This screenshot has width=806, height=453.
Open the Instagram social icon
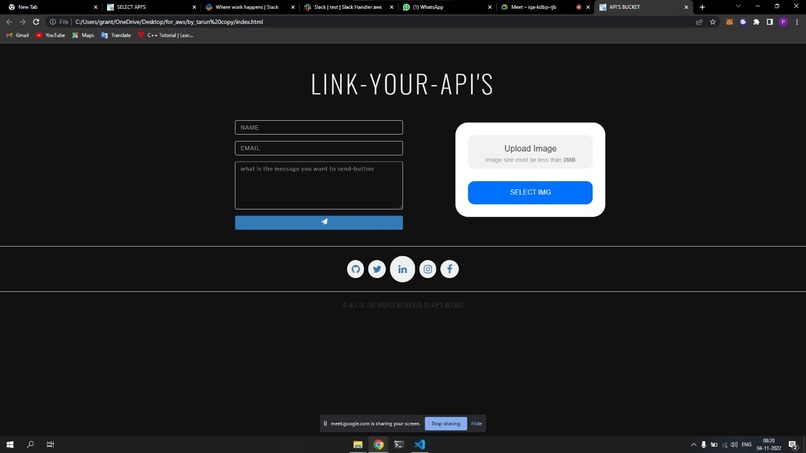[x=428, y=269]
